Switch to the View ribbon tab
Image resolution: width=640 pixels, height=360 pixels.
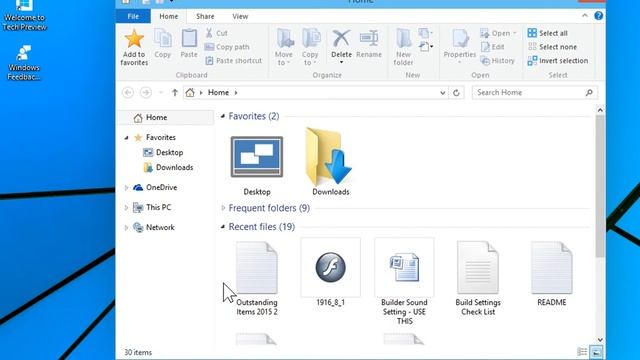point(240,16)
